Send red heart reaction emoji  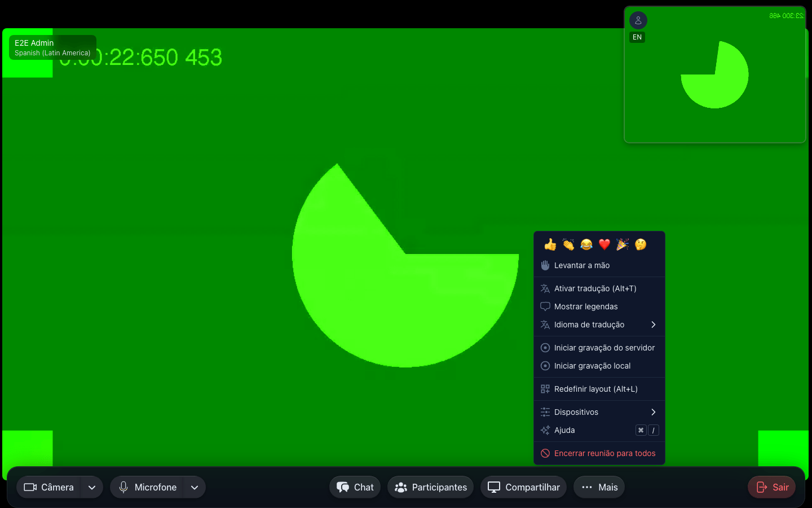[x=604, y=244]
